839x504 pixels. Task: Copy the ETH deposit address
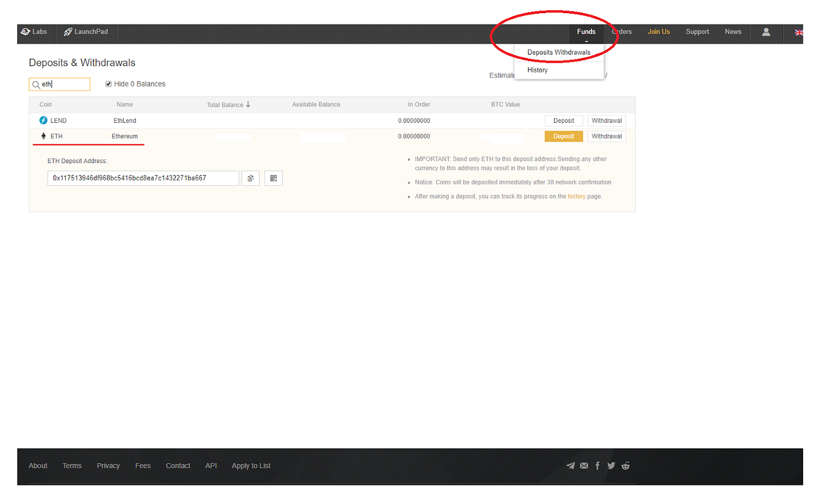point(251,178)
